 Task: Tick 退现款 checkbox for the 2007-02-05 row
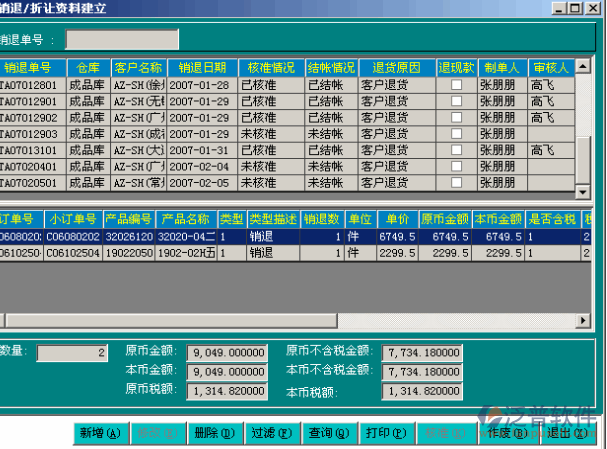coord(457,183)
